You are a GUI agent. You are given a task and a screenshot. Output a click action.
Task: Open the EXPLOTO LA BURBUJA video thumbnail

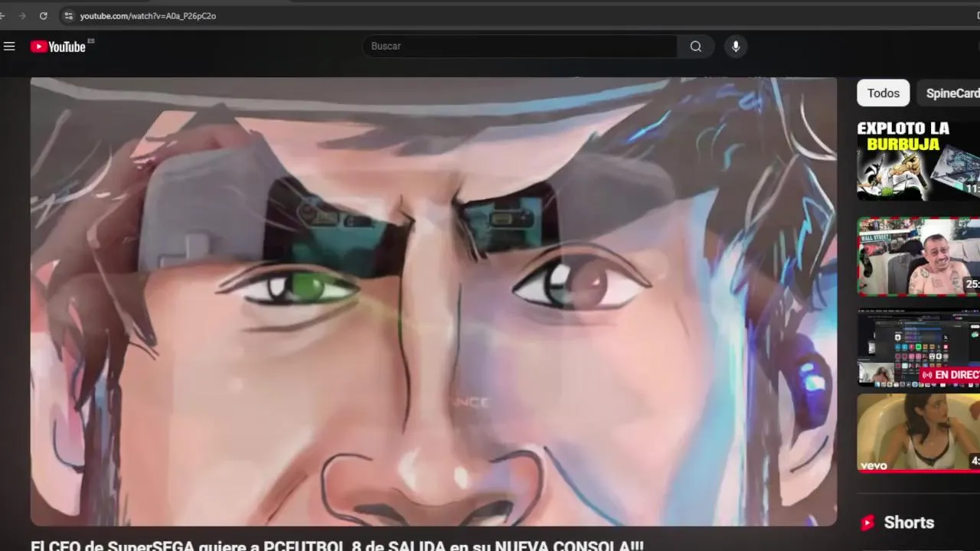[918, 160]
